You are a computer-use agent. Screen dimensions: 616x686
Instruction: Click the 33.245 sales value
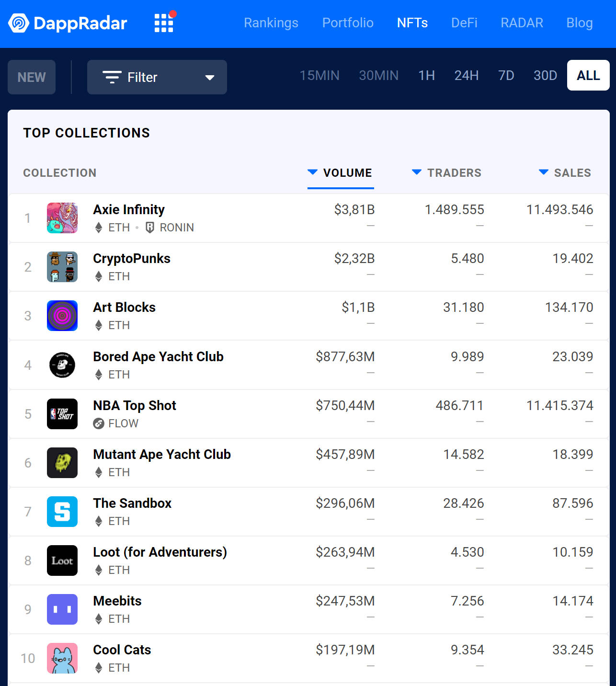pos(573,650)
